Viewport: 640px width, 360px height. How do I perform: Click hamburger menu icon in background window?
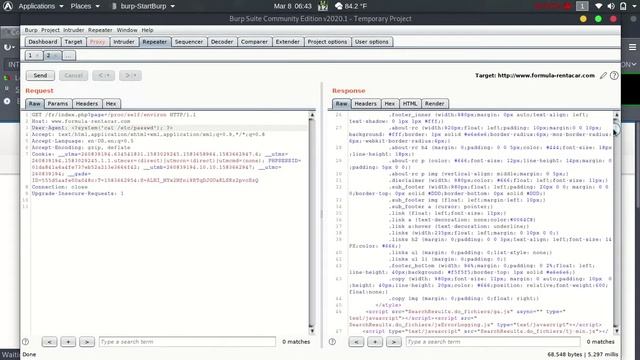click(x=632, y=47)
